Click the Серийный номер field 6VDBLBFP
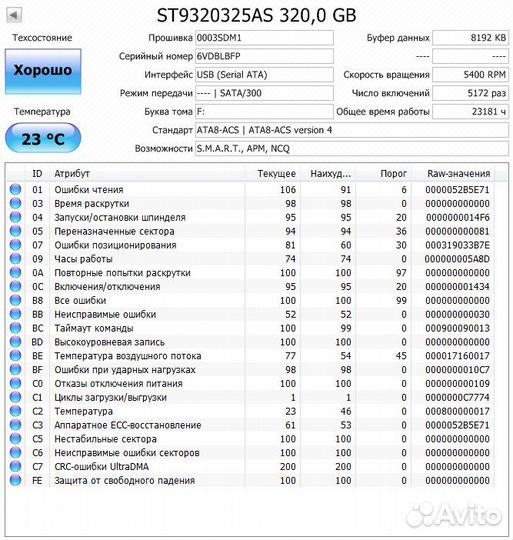This screenshot has width=513, height=540. (x=264, y=56)
